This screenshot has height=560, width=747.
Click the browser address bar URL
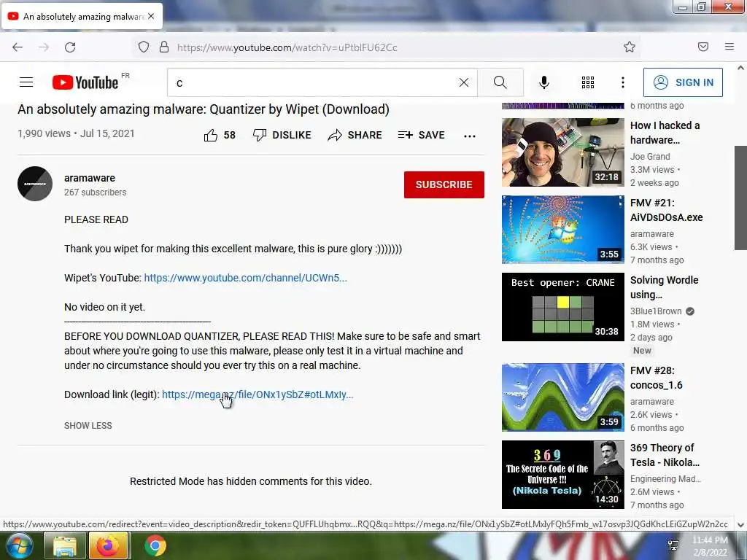click(x=287, y=47)
